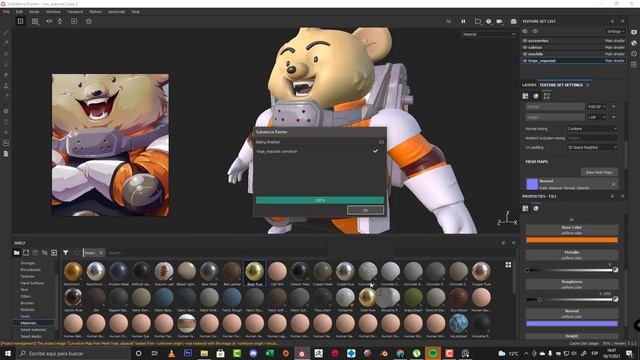Open the Window menu
The image size is (640, 360).
click(53, 12)
